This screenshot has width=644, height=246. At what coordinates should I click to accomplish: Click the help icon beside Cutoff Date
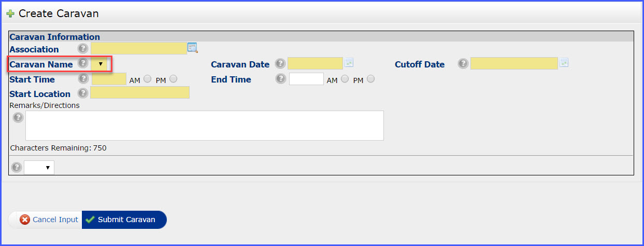(x=463, y=63)
